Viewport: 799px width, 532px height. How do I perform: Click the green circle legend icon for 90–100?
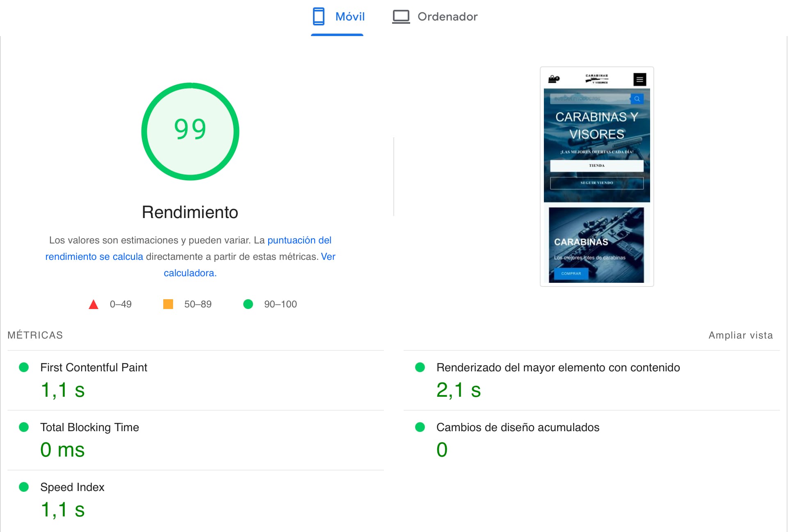pyautogui.click(x=248, y=304)
